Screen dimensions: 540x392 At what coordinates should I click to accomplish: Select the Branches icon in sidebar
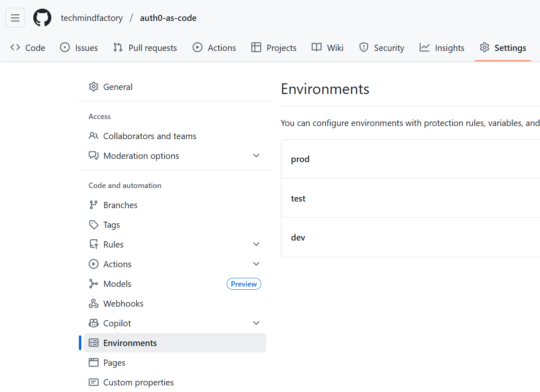click(x=94, y=204)
